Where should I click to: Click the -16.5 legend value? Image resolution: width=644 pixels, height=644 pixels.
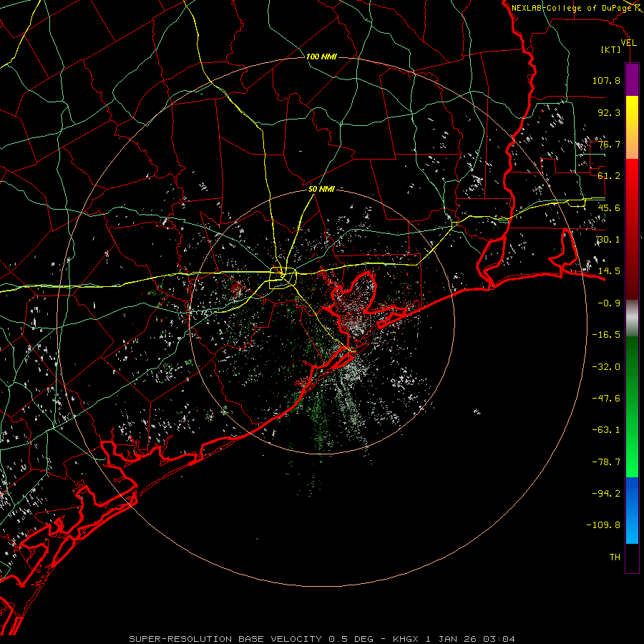tap(606, 335)
